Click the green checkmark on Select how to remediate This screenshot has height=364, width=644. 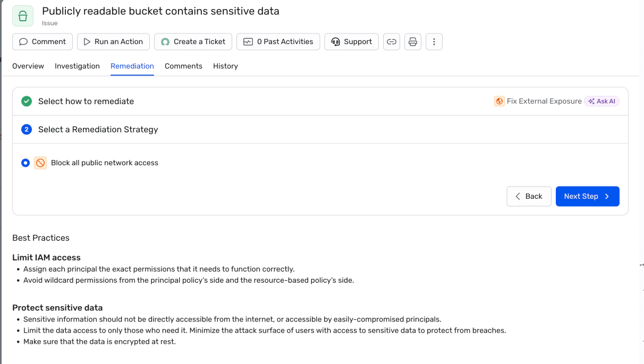[x=27, y=101]
